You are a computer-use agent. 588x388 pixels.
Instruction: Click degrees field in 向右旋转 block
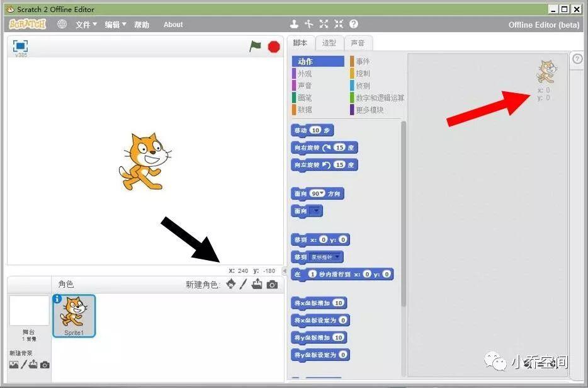[x=340, y=147]
